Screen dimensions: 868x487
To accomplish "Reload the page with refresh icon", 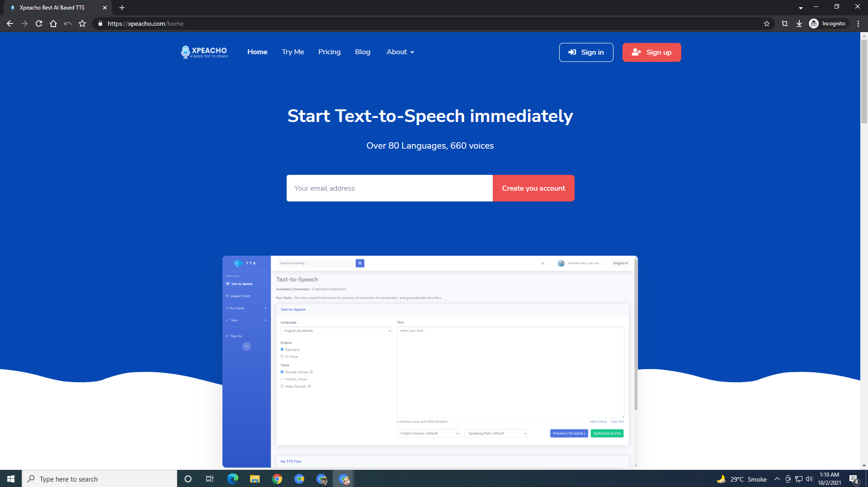I will tap(39, 23).
